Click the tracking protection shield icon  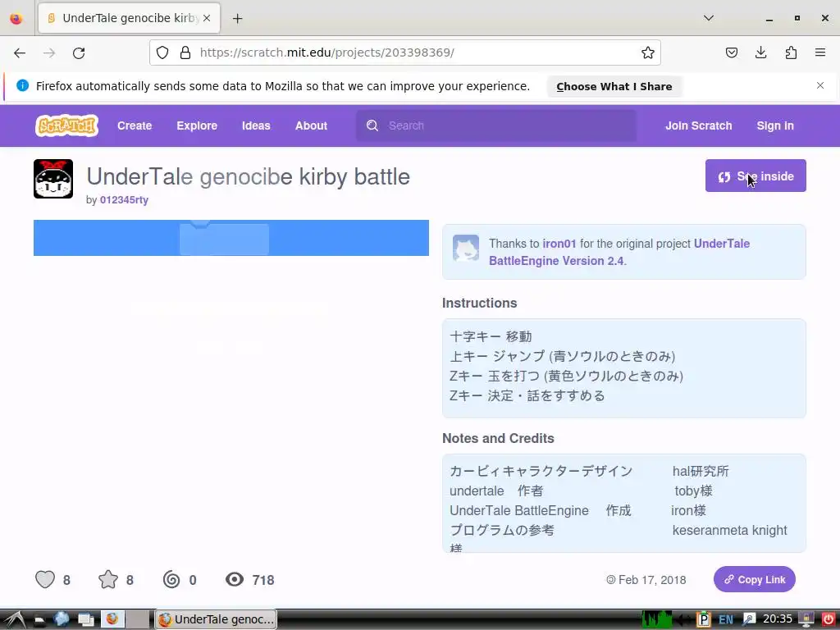pyautogui.click(x=162, y=52)
